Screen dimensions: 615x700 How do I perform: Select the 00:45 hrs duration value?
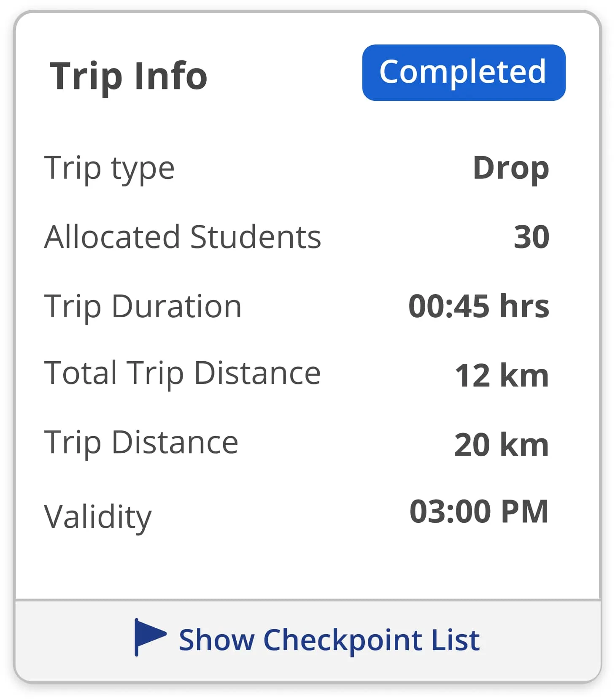[478, 306]
